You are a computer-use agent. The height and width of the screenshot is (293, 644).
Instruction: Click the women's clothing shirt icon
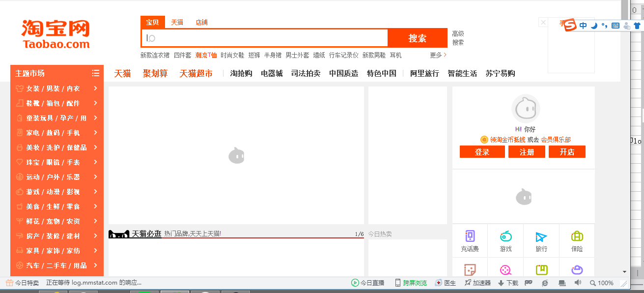click(x=20, y=88)
